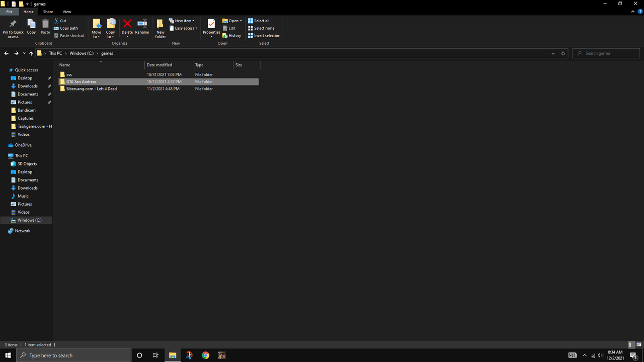Click the Properties icon
Viewport: 644px width, 362px height.
tap(211, 24)
